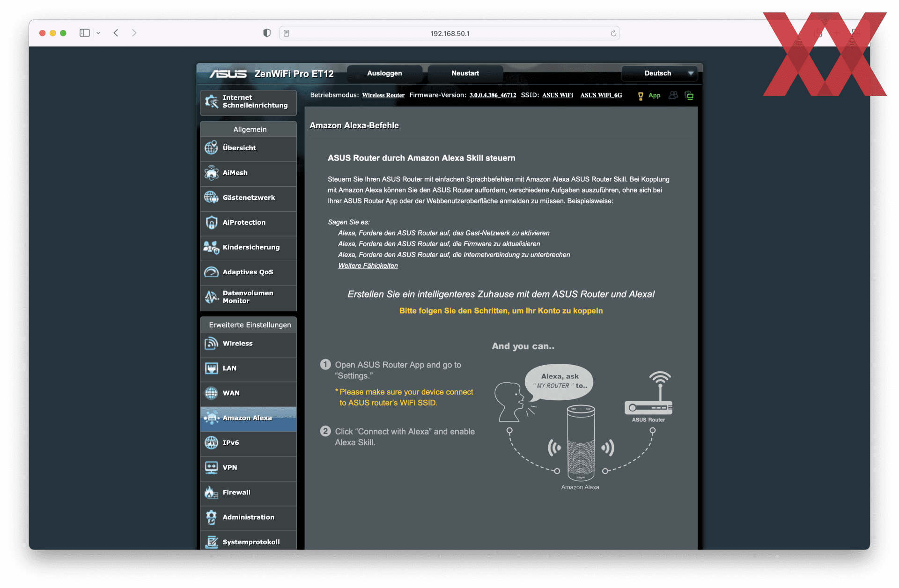Image resolution: width=899 pixels, height=588 pixels.
Task: Click the VPN icon
Action: 211,468
